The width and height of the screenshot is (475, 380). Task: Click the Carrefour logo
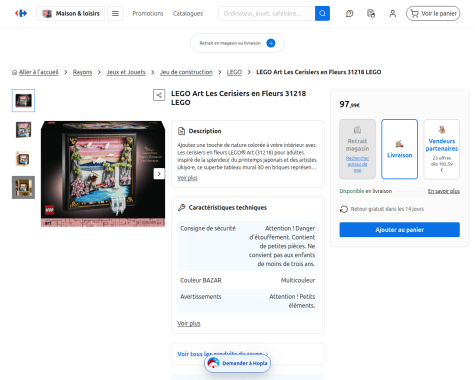pyautogui.click(x=21, y=13)
